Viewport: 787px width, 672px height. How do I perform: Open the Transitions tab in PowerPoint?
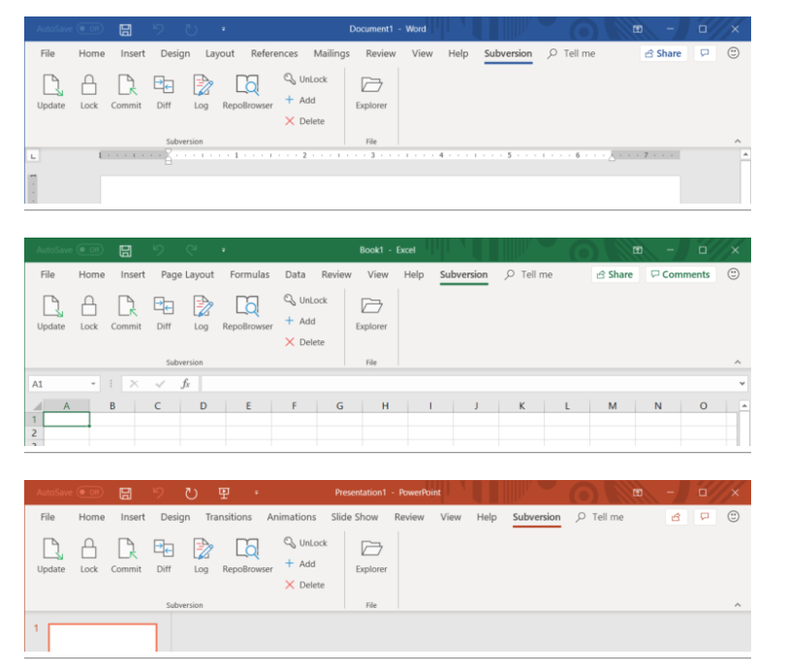(229, 517)
